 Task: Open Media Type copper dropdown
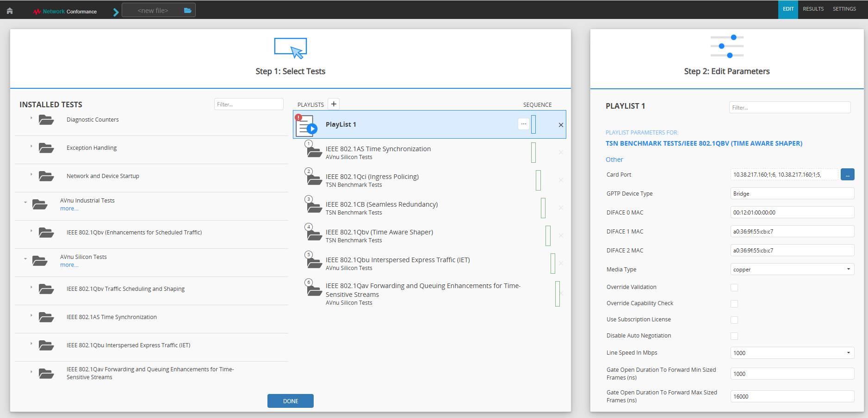point(792,269)
